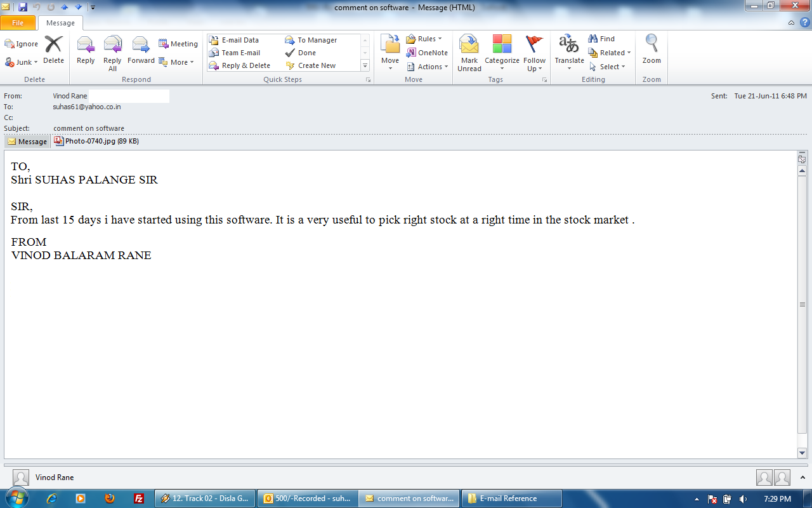
Task: Click Reply All in Respond group
Action: [112, 53]
